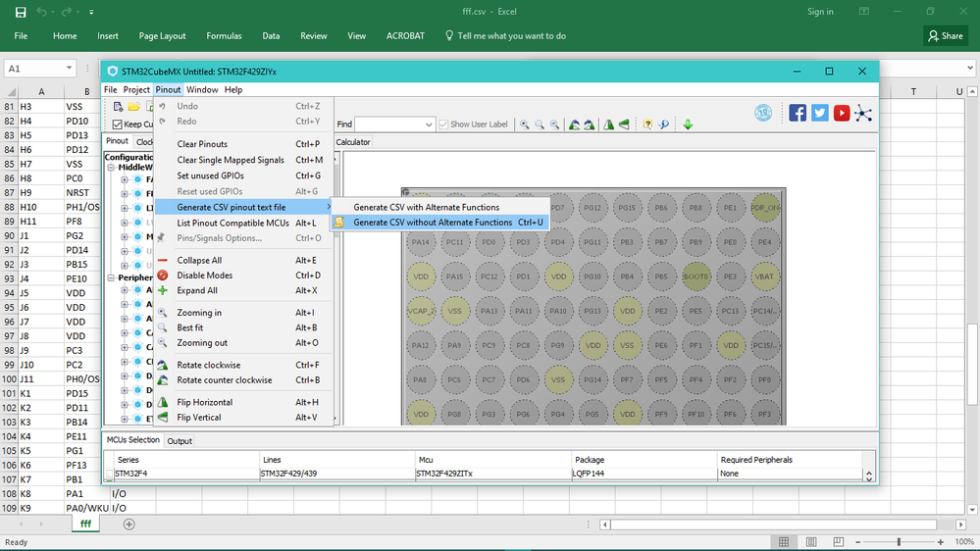
Task: Click Excel Redo arrow in title bar
Action: click(67, 12)
